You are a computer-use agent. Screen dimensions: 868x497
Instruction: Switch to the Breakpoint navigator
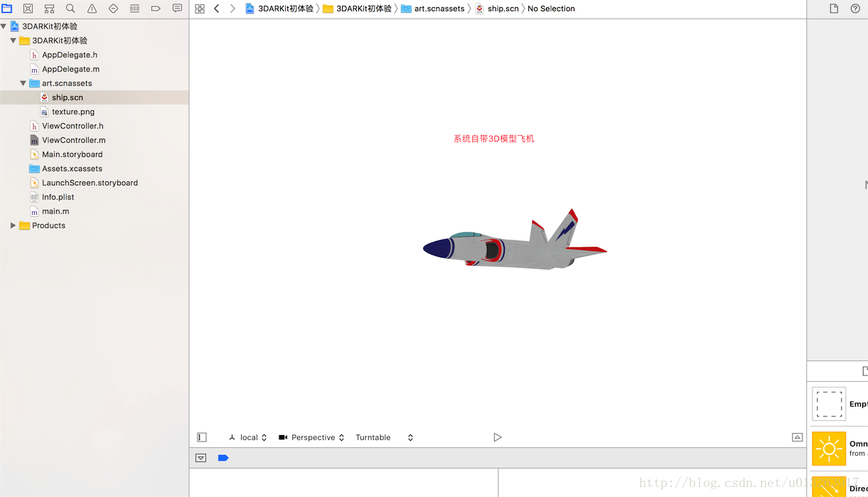tap(156, 9)
